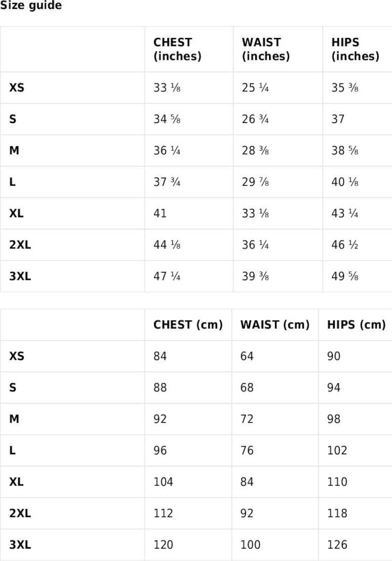Viewport: 392px width, 561px height.
Task: Select the WAIST (cm) column header
Action: (x=275, y=324)
